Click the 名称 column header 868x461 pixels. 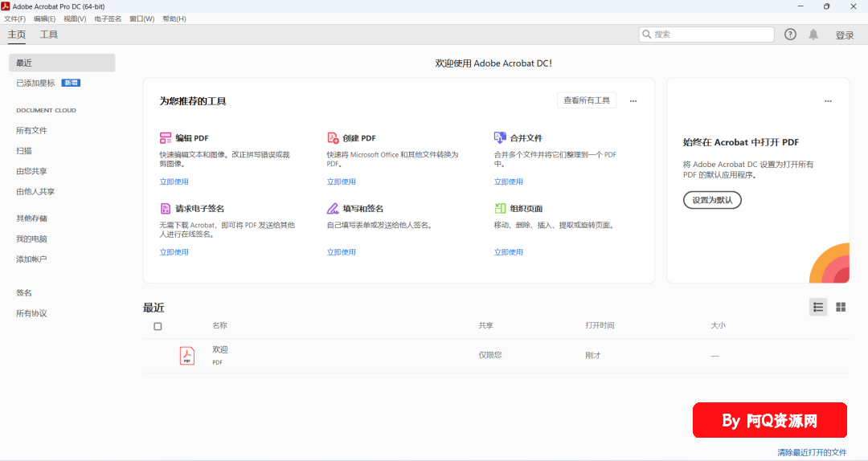(219, 325)
